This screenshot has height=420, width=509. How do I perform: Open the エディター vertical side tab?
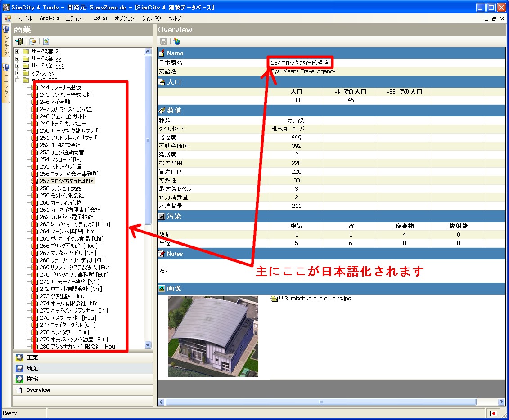[6, 82]
